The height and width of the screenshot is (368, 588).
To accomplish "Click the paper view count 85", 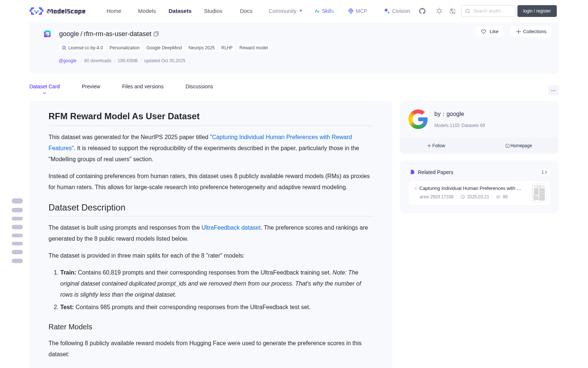I will [x=502, y=197].
